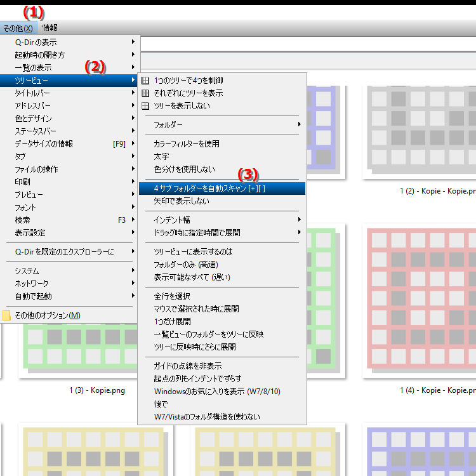Click the 後で menu entry

(222, 404)
